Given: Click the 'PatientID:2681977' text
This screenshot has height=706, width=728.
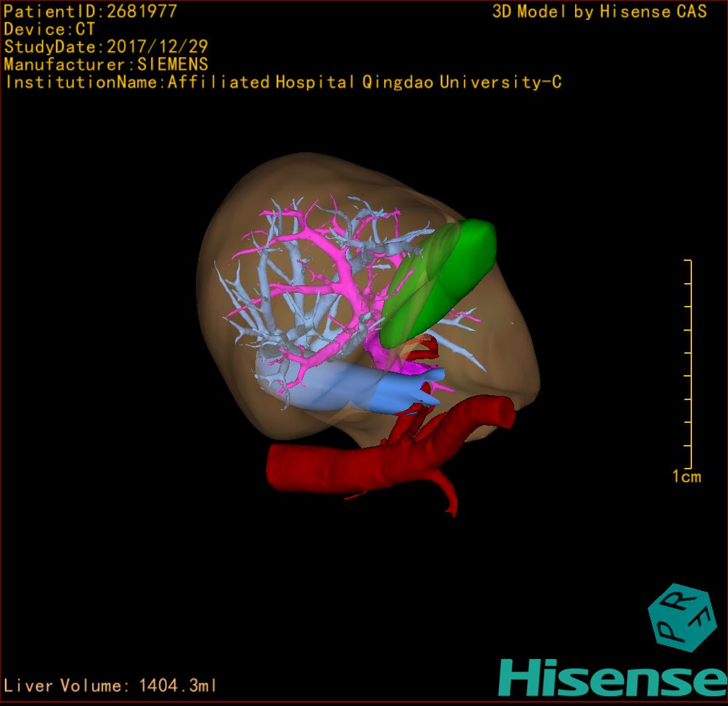Looking at the screenshot, I should (91, 11).
